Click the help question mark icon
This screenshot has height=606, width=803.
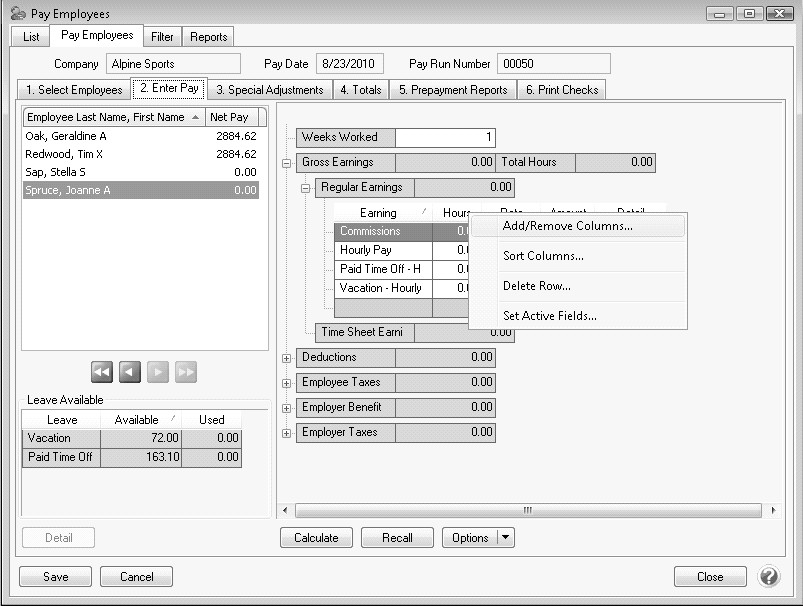tap(769, 577)
